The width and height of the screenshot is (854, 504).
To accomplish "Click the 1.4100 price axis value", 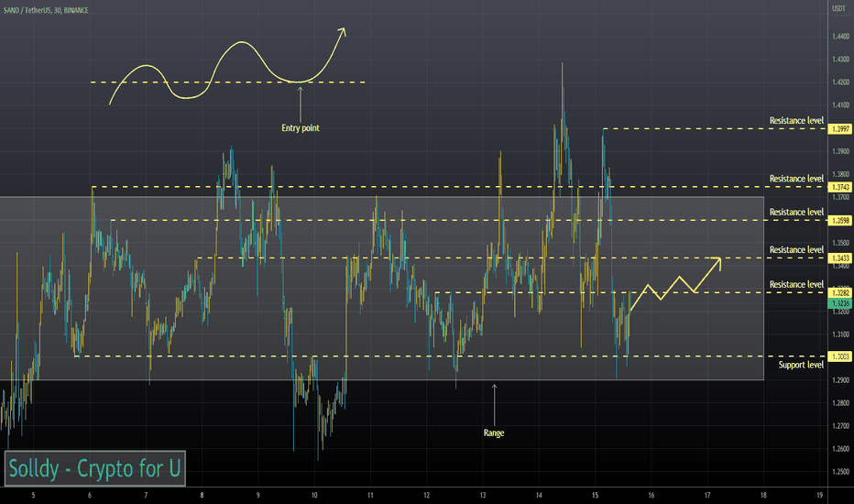I will [841, 105].
